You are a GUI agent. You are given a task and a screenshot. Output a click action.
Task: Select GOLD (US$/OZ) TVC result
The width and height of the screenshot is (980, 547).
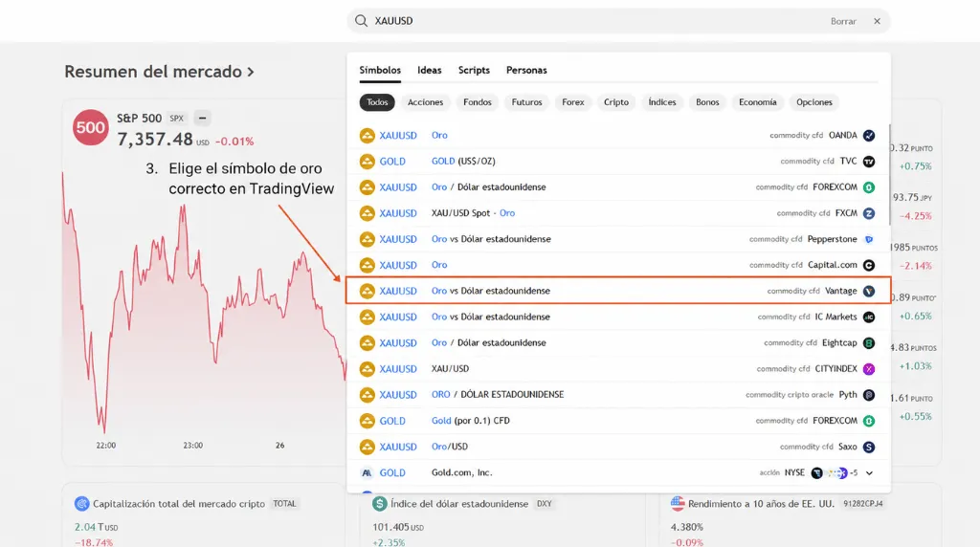(617, 161)
